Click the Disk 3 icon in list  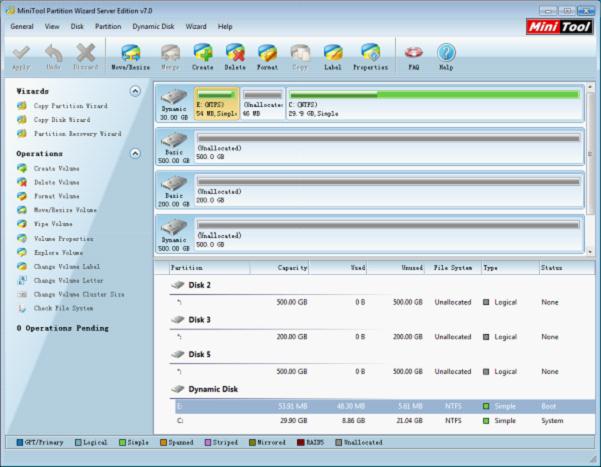[x=178, y=319]
